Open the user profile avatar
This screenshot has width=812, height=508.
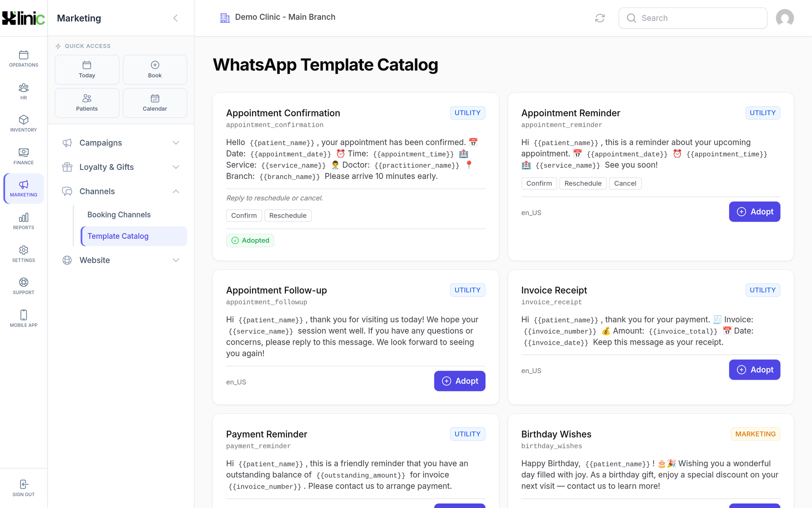[x=784, y=18]
